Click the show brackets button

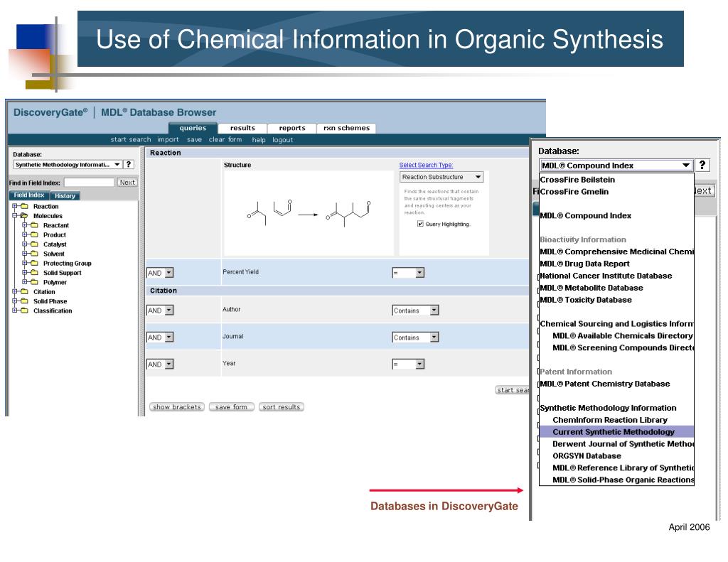[177, 407]
